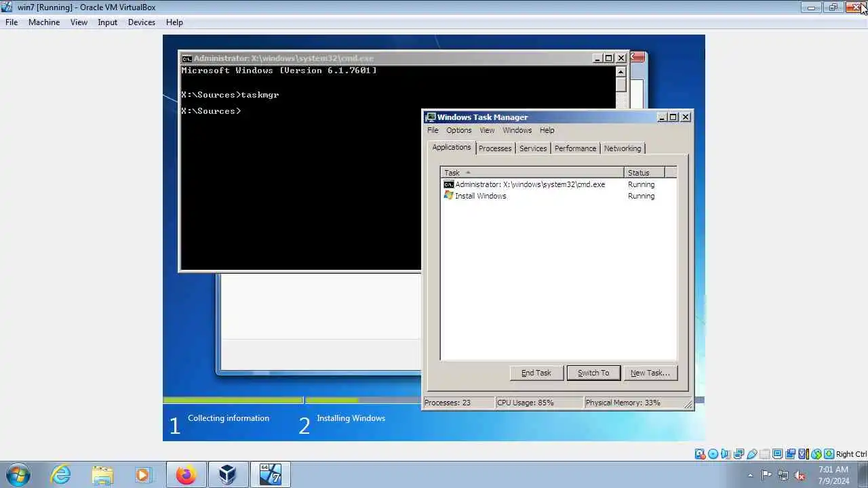Click the recording indicator in VirtualBox status bar
This screenshot has width=868, height=488.
[x=790, y=454]
